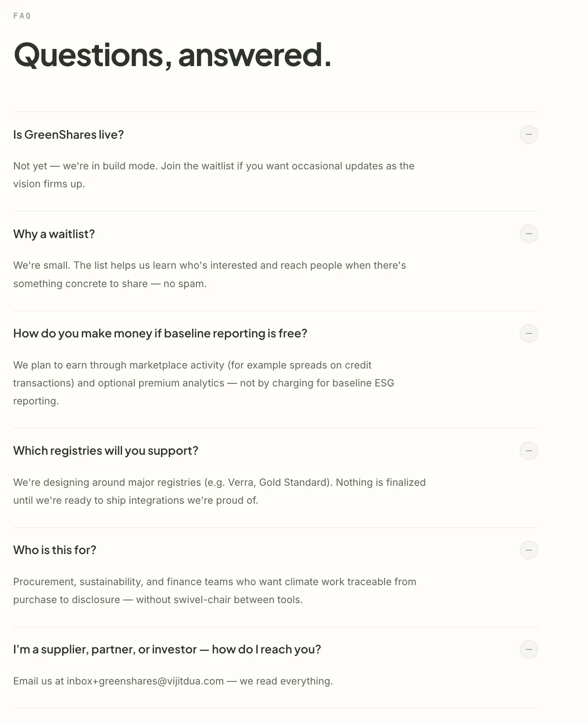Collapse the 'Is GreenShares live?' minus icon
The width and height of the screenshot is (588, 723).
tap(528, 134)
